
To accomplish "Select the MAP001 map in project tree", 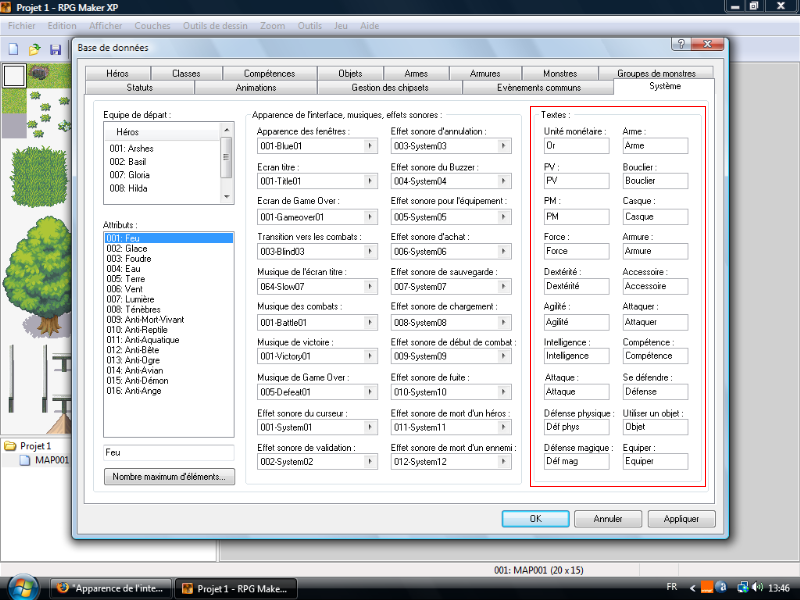I will pyautogui.click(x=50, y=460).
